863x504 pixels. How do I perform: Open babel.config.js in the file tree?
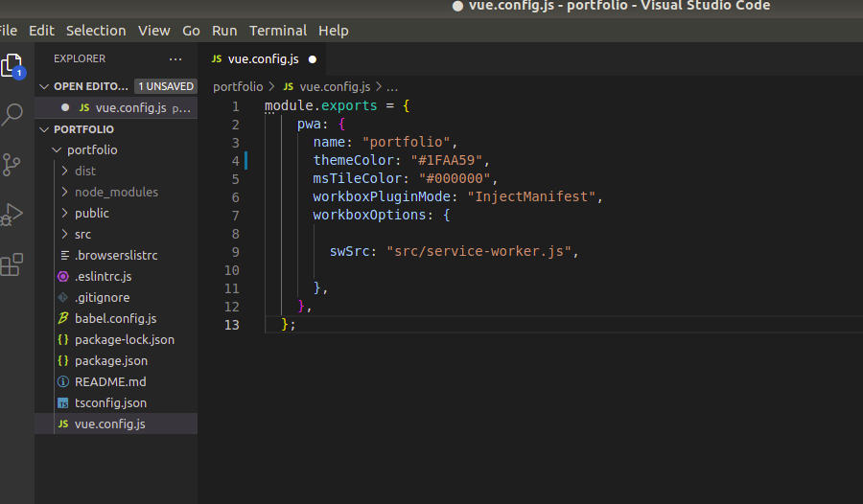click(116, 318)
